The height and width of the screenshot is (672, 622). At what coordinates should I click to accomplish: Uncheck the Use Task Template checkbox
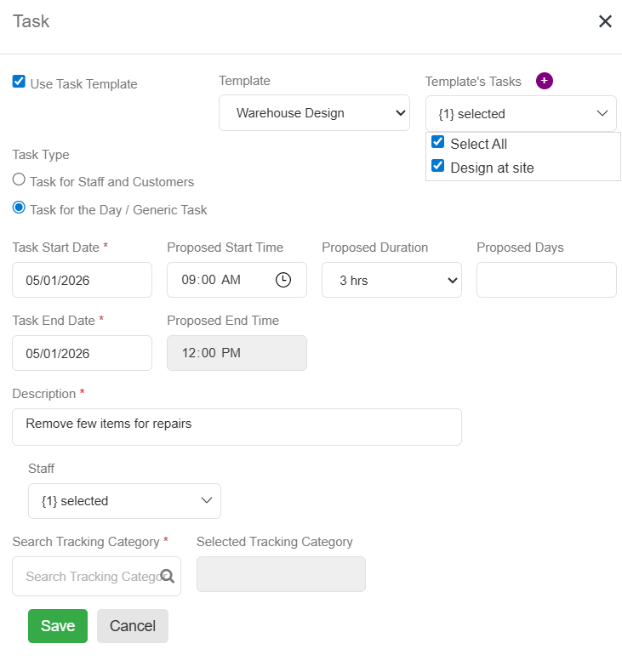tap(19, 82)
